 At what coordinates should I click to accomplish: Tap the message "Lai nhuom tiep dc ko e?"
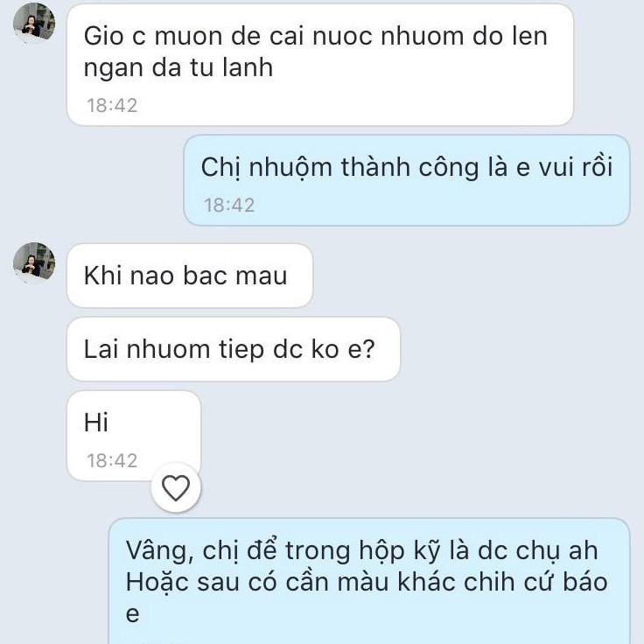pyautogui.click(x=229, y=349)
